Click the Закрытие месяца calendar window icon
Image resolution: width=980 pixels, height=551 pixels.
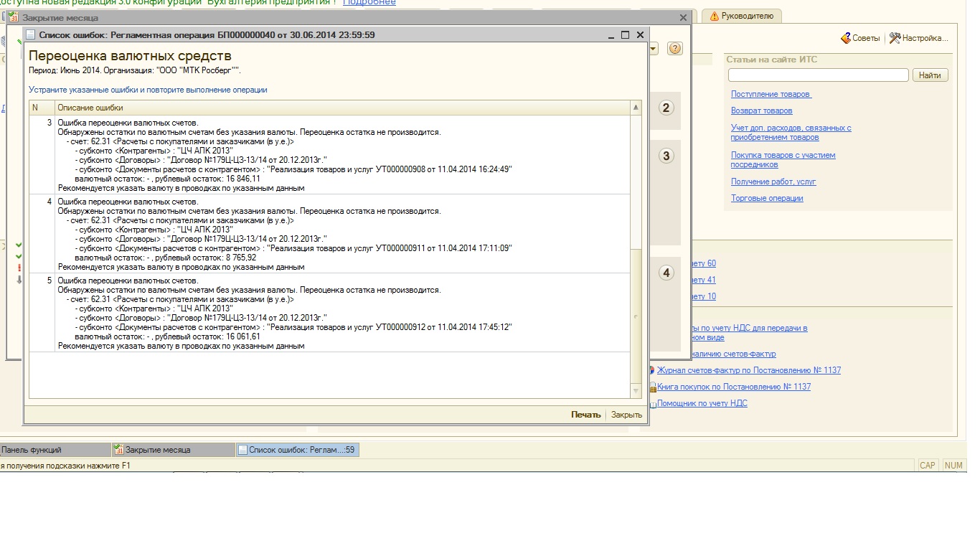click(14, 17)
